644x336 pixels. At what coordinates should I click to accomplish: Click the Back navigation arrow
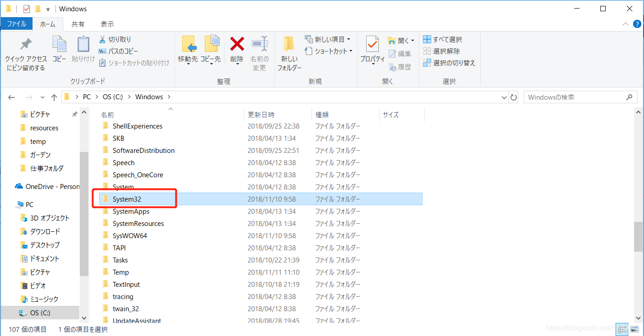pos(12,97)
